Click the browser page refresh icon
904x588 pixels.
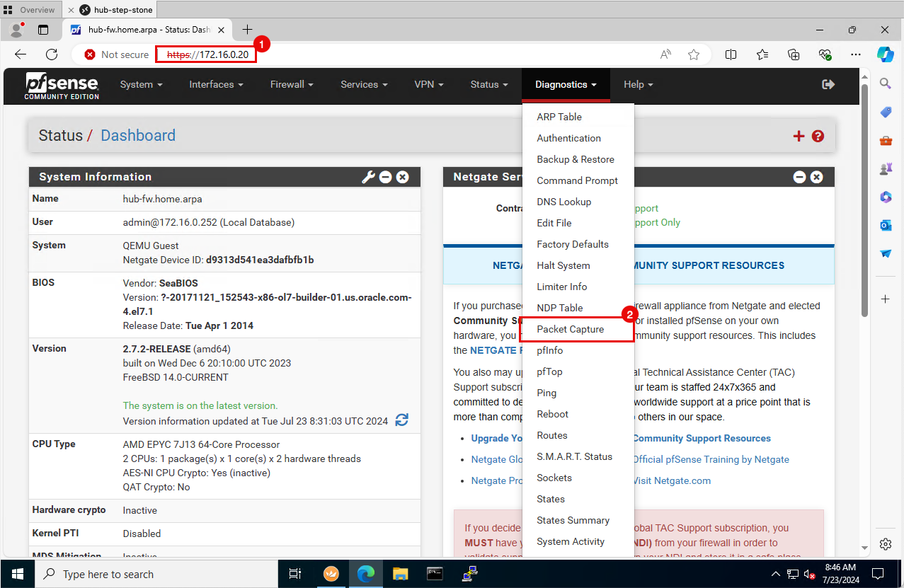tap(52, 54)
